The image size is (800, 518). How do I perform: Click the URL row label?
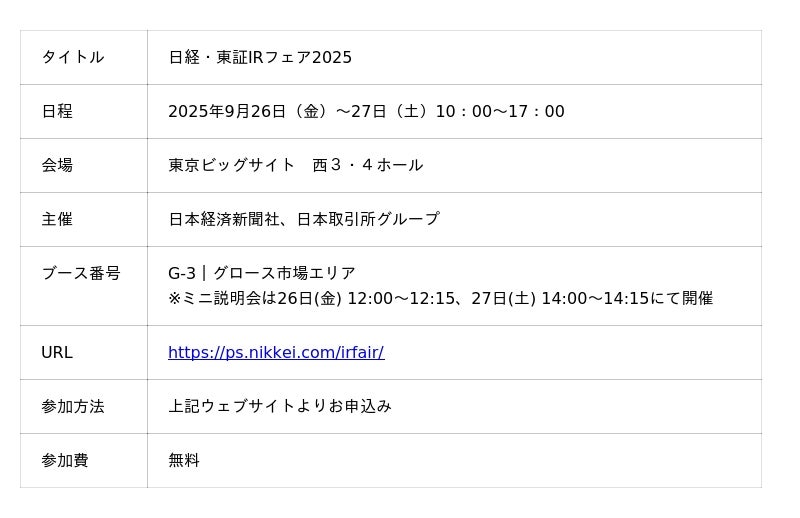57,353
